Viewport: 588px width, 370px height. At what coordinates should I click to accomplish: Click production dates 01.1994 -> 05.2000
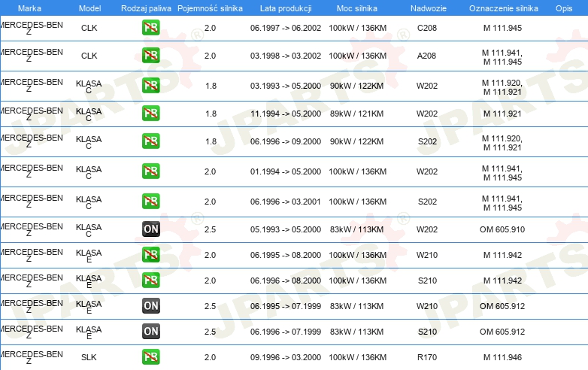(x=286, y=171)
